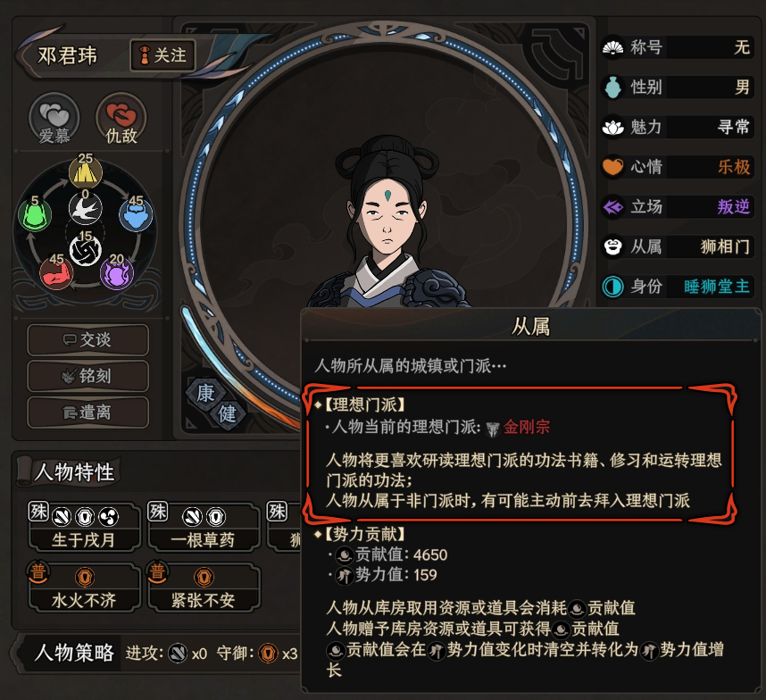Image resolution: width=766 pixels, height=700 pixels.
Task: Select the red arm icon showing 45
Action: click(56, 272)
